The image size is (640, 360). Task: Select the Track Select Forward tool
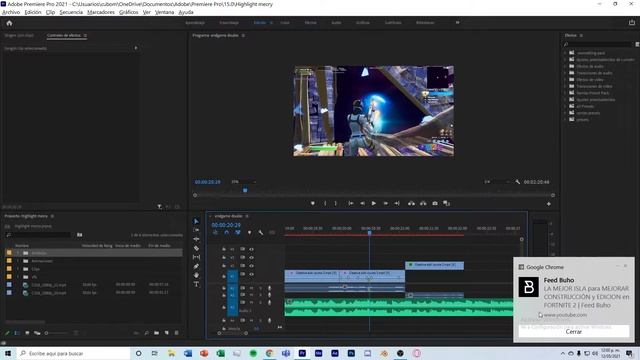coord(196,230)
